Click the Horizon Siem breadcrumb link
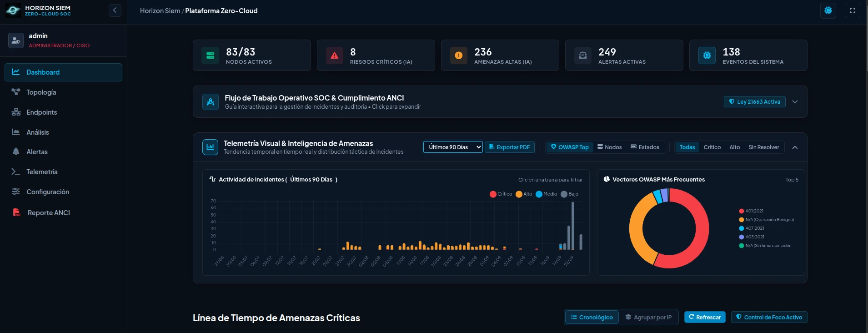The width and height of the screenshot is (868, 333). 160,11
